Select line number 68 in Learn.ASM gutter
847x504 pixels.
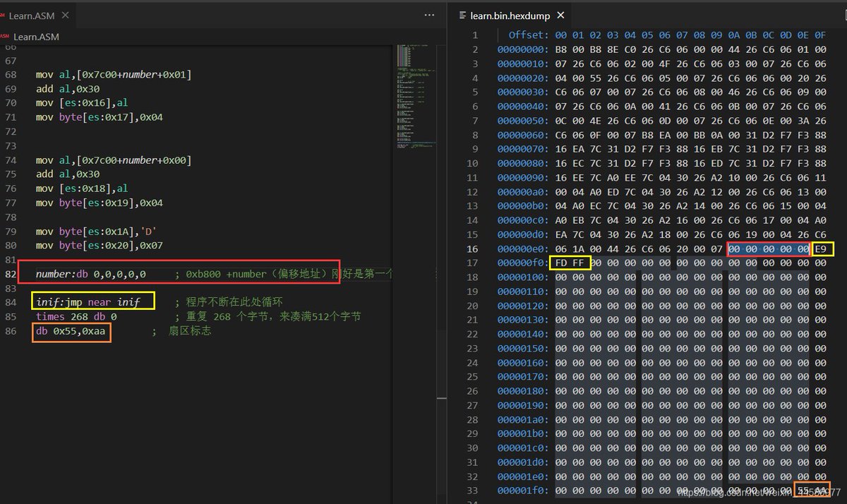click(x=10, y=75)
